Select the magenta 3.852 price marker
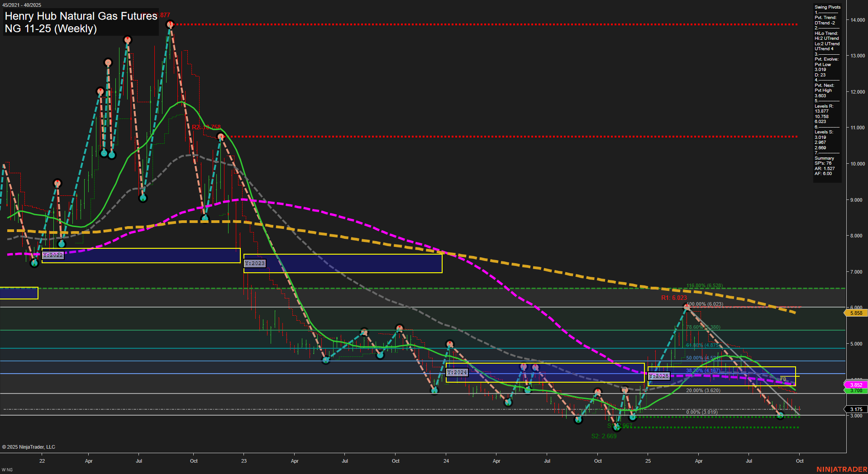This screenshot has height=474, width=868. [x=855, y=384]
